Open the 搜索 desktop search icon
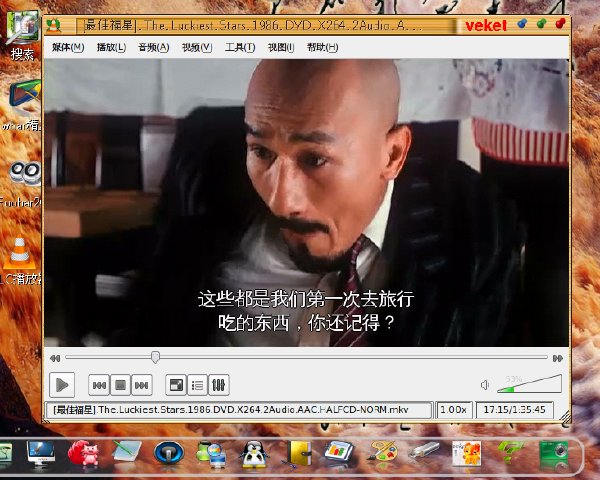Viewport: 600px width, 480px height. (22, 35)
